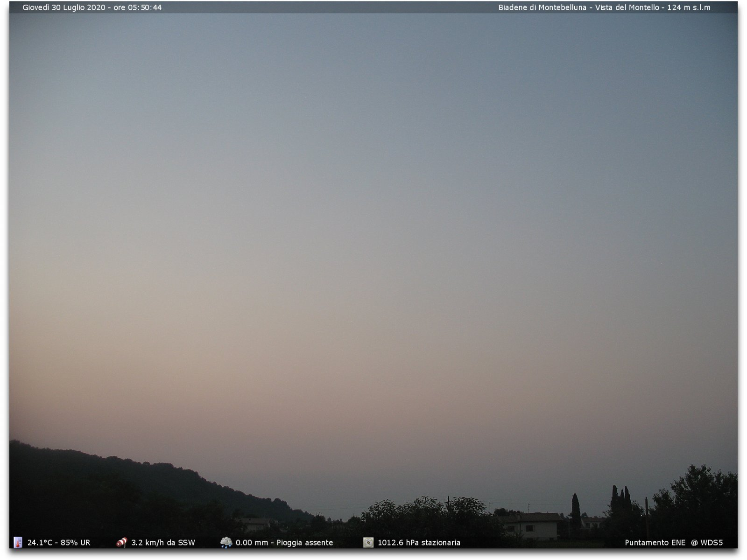The image size is (747, 560).
Task: Click the rain cloud icon
Action: [x=226, y=542]
